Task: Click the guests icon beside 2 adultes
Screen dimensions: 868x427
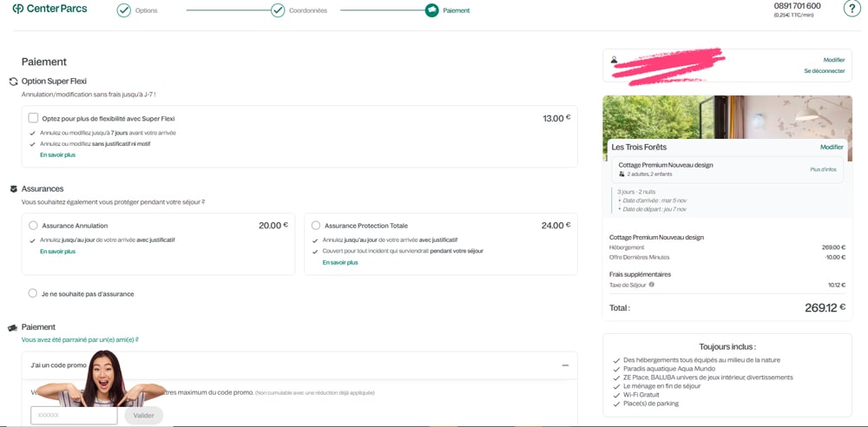Action: pos(621,174)
